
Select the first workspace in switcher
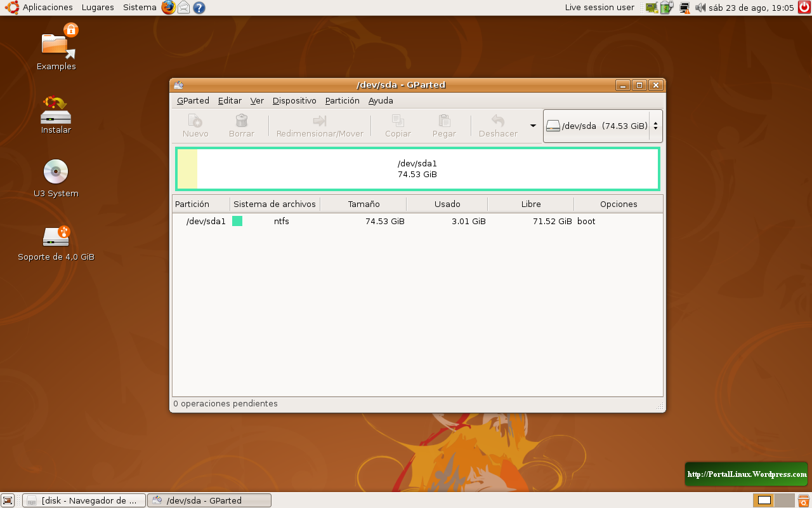tap(764, 500)
